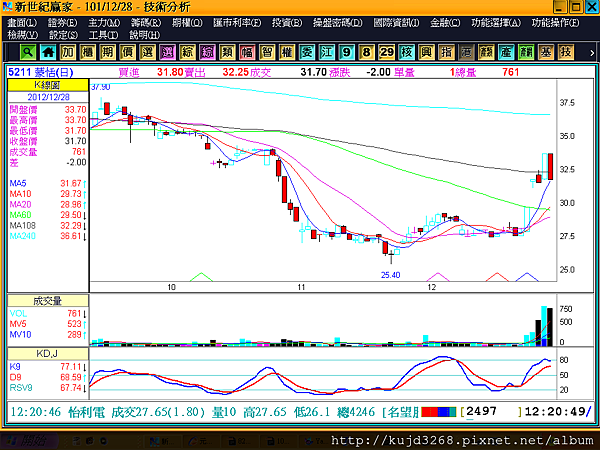Click the 5211 蒙恬(日) stock title
Viewport: 600px width, 450px height.
(41, 72)
